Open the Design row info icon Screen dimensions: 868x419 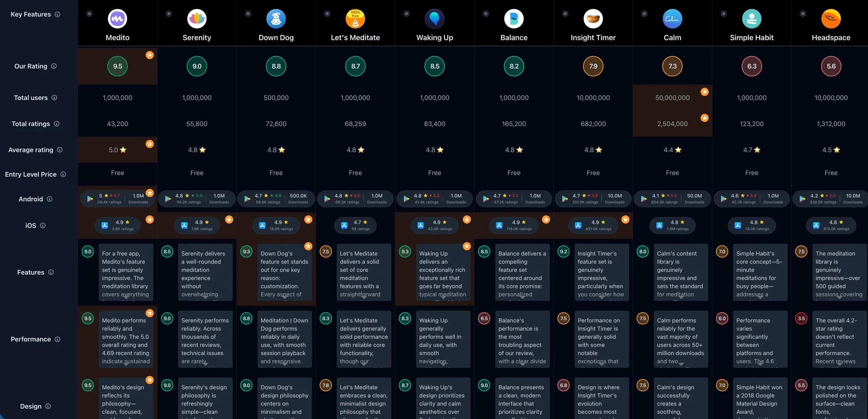point(48,406)
